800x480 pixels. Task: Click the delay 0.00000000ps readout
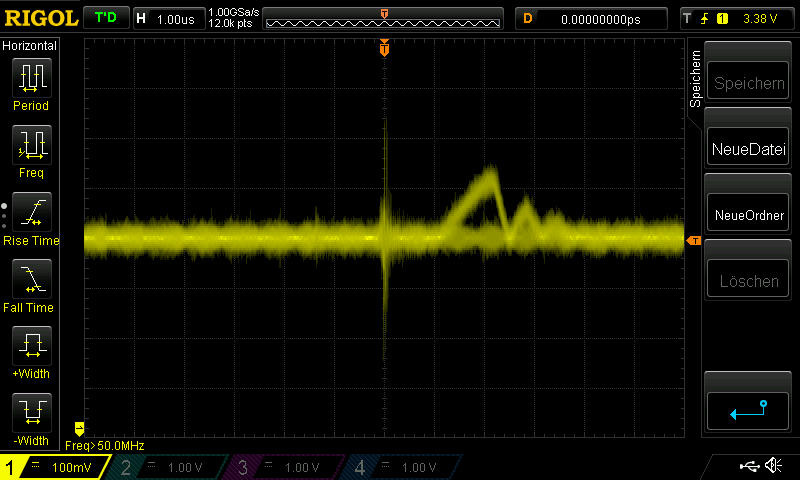point(591,19)
